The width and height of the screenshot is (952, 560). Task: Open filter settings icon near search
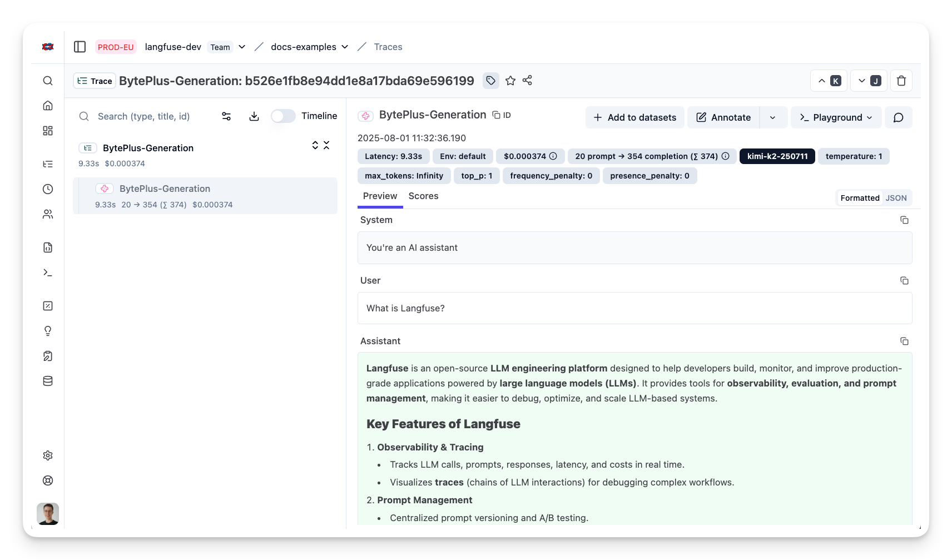[x=226, y=116]
